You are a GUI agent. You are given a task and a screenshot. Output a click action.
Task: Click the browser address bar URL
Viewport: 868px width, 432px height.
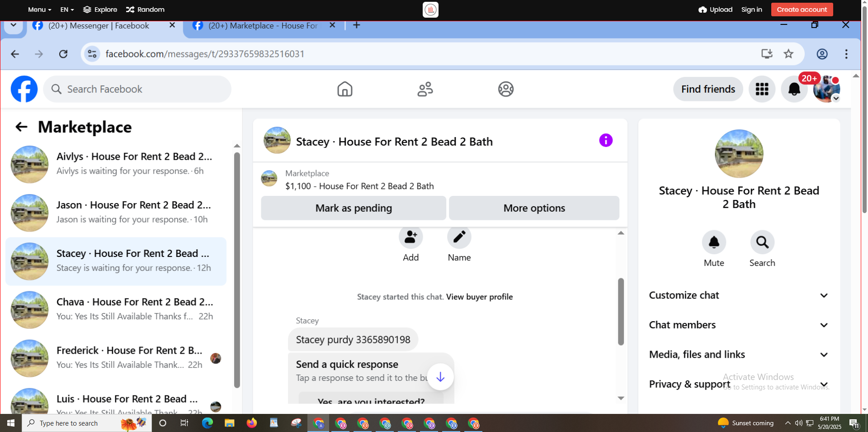click(x=205, y=54)
